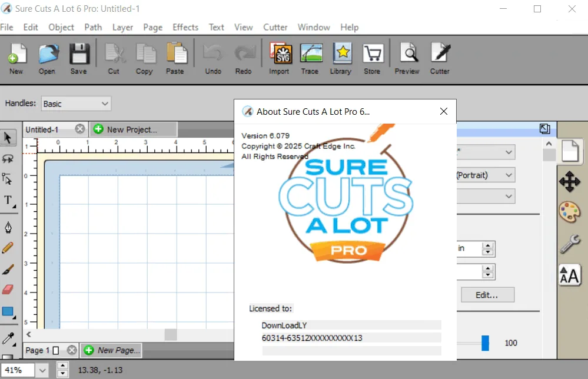This screenshot has height=379, width=588.
Task: Select the Pencil tool
Action: (8, 248)
